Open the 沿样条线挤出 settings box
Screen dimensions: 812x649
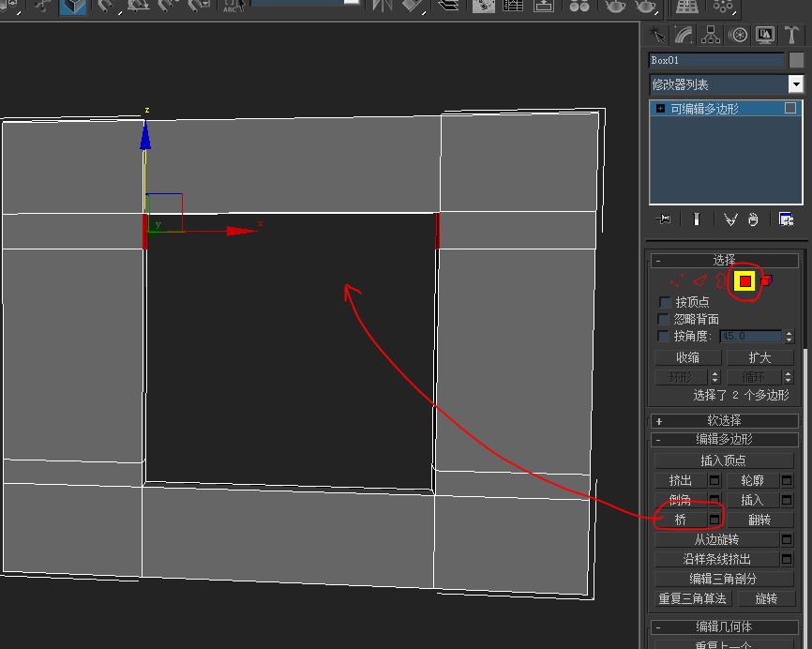tap(787, 559)
